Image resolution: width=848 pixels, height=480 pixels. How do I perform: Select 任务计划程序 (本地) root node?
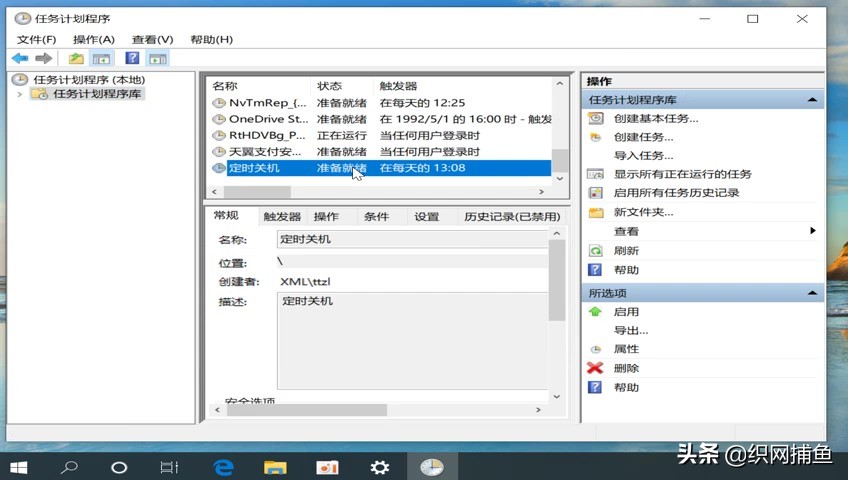tap(89, 80)
